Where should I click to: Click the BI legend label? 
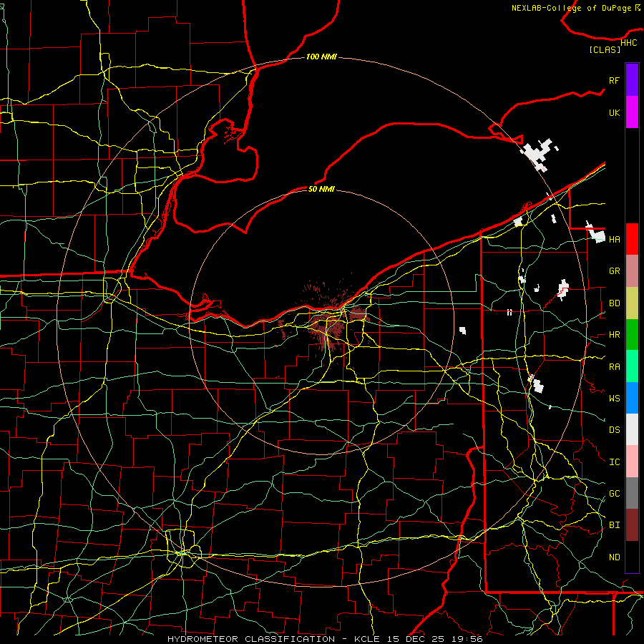(x=614, y=525)
